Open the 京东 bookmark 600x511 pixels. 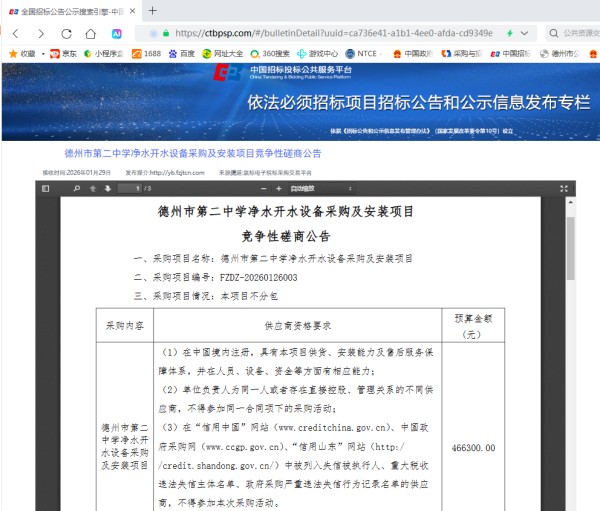point(64,53)
